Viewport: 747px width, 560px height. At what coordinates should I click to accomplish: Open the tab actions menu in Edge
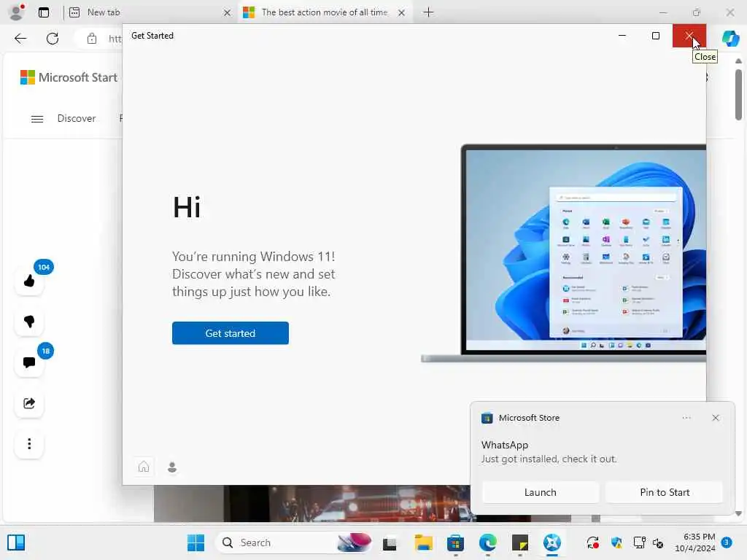click(44, 12)
